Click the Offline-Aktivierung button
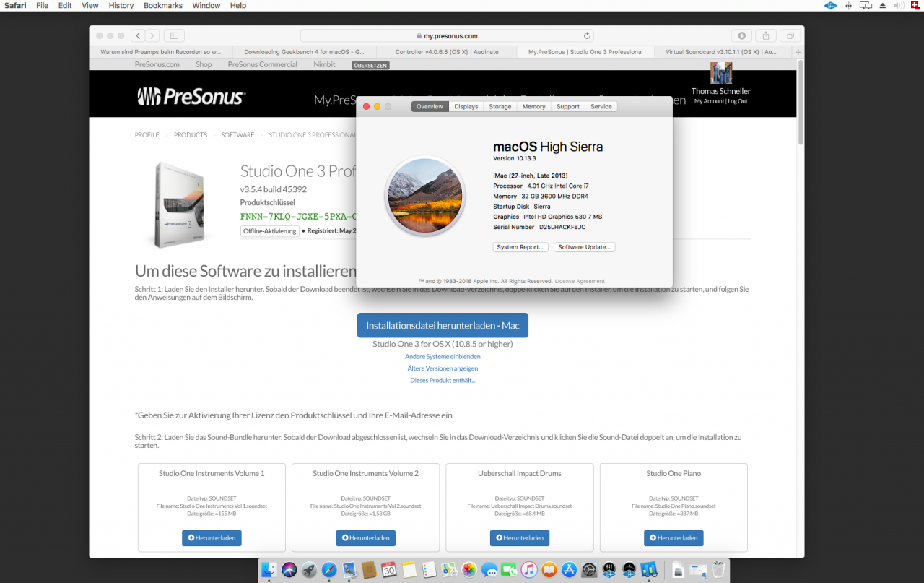This screenshot has width=924, height=583. (270, 231)
